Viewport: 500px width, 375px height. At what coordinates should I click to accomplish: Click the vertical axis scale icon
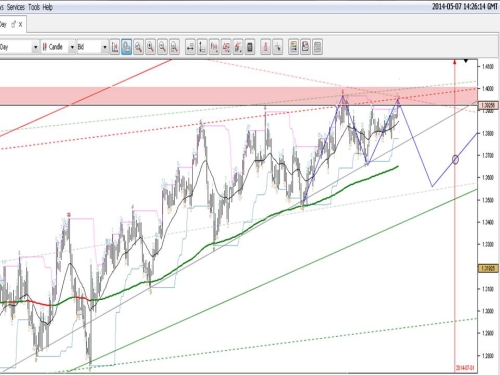click(x=202, y=47)
